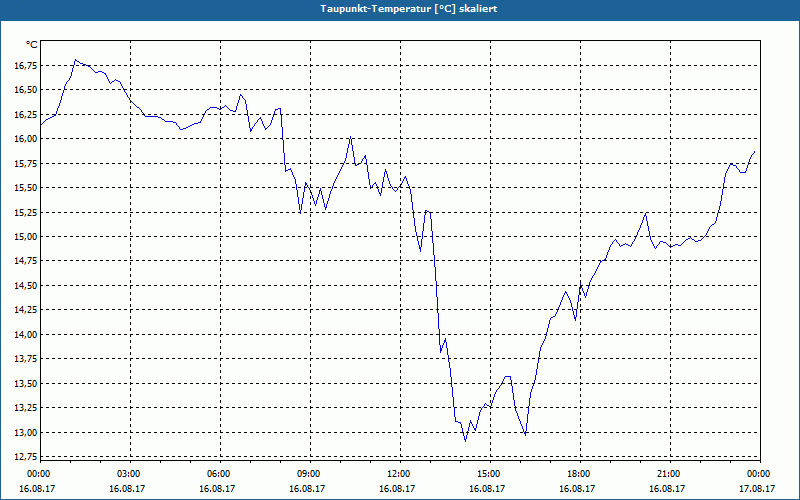Click the 12,75 axis label
Screen dimensions: 800x500
click(24, 456)
